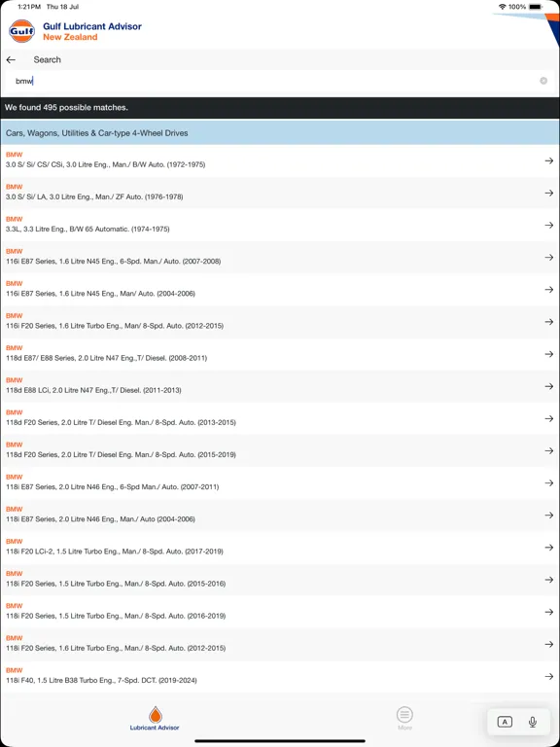
Task: Open arrow for 118d E88 LCi 2011-2013
Action: point(549,386)
